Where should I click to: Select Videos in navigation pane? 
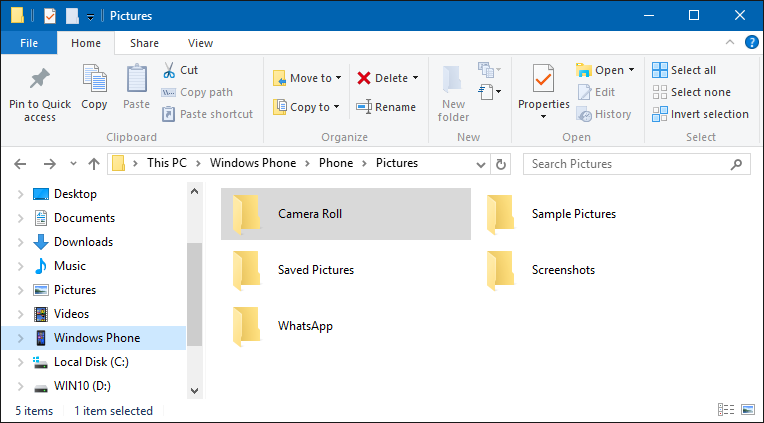(71, 314)
